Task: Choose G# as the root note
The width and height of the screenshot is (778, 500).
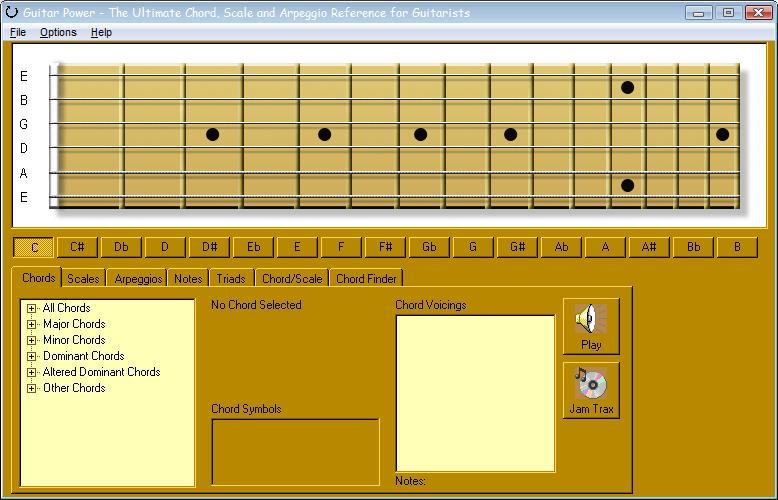Action: (x=517, y=247)
